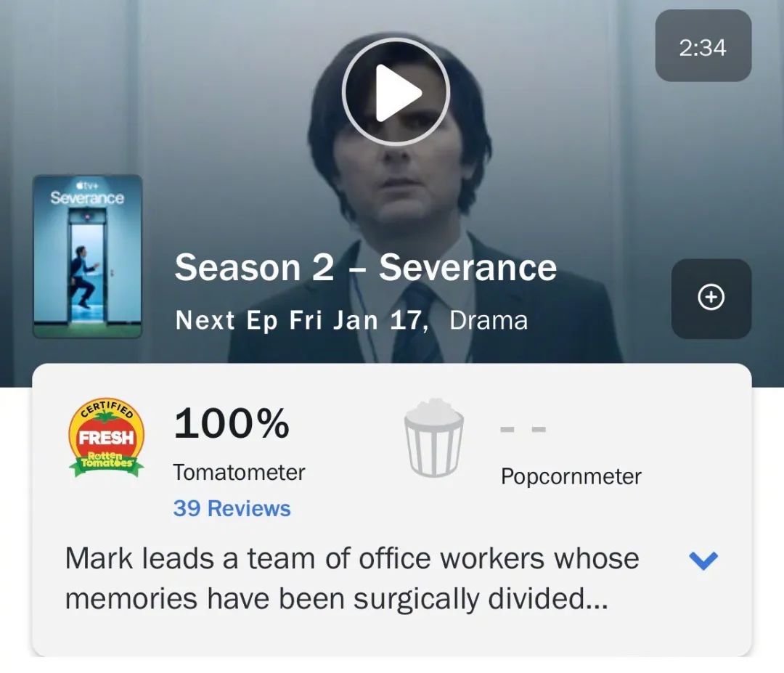The width and height of the screenshot is (784, 673).
Task: Select the Popcornmeter label
Action: 571,476
